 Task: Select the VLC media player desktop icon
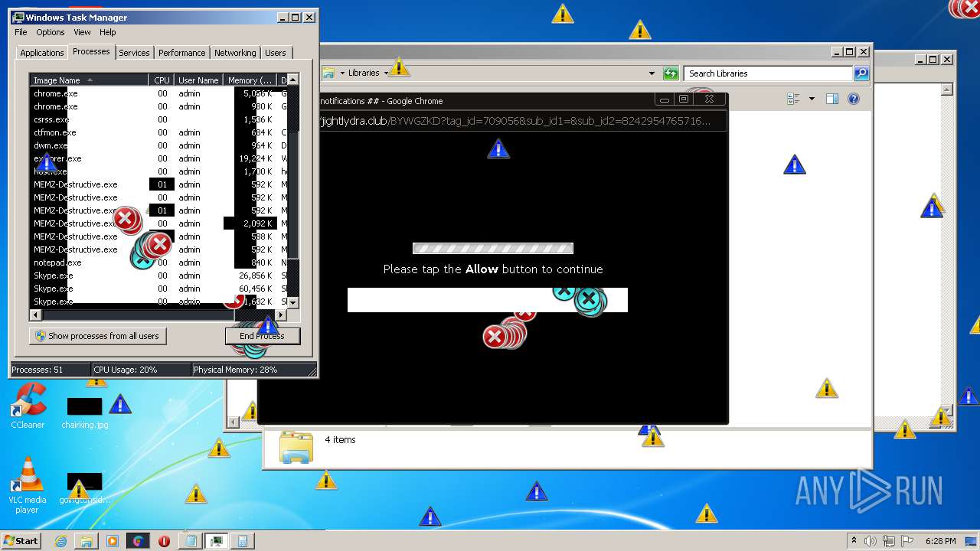28,485
